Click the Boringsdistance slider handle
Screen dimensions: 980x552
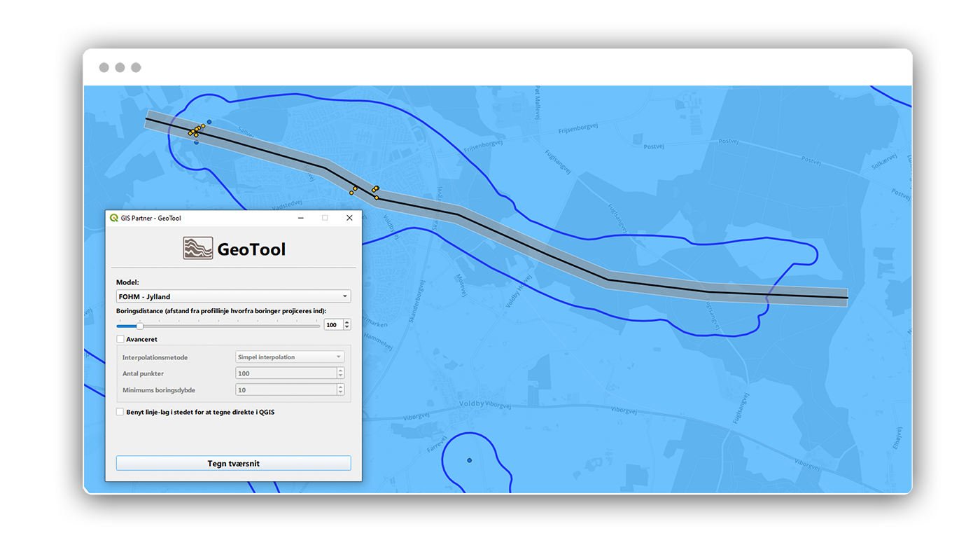[139, 325]
